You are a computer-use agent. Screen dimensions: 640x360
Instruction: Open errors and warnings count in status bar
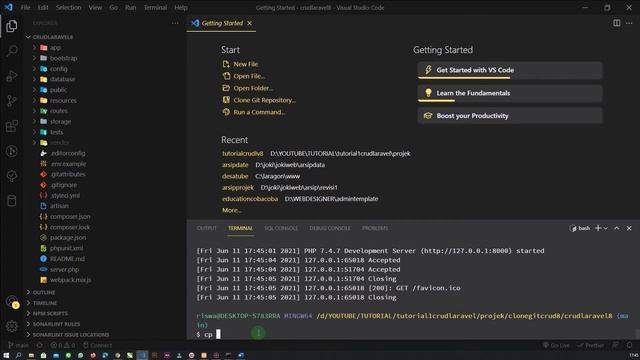62,345
